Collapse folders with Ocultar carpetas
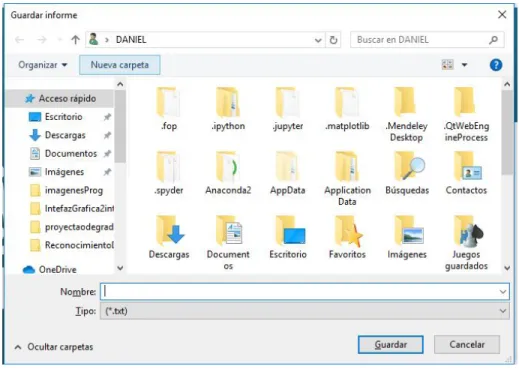This screenshot has width=519, height=369. click(x=53, y=347)
